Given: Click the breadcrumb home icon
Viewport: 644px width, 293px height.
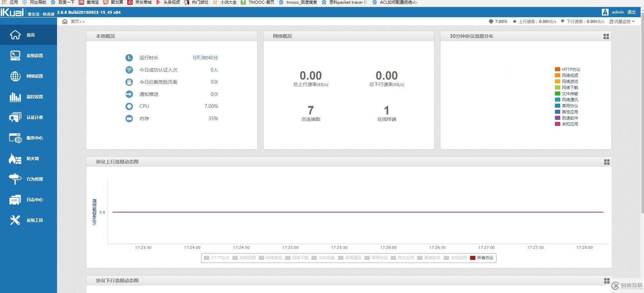Looking at the screenshot, I should 65,21.
